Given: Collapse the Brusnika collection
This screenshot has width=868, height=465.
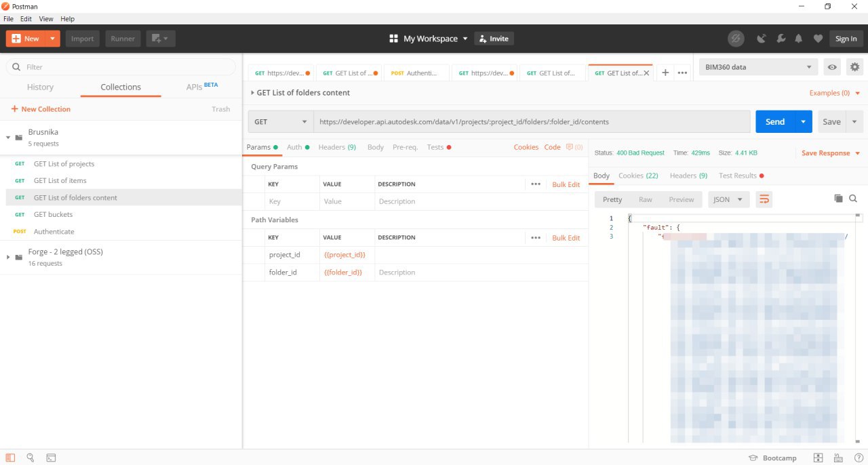Looking at the screenshot, I should 8,138.
